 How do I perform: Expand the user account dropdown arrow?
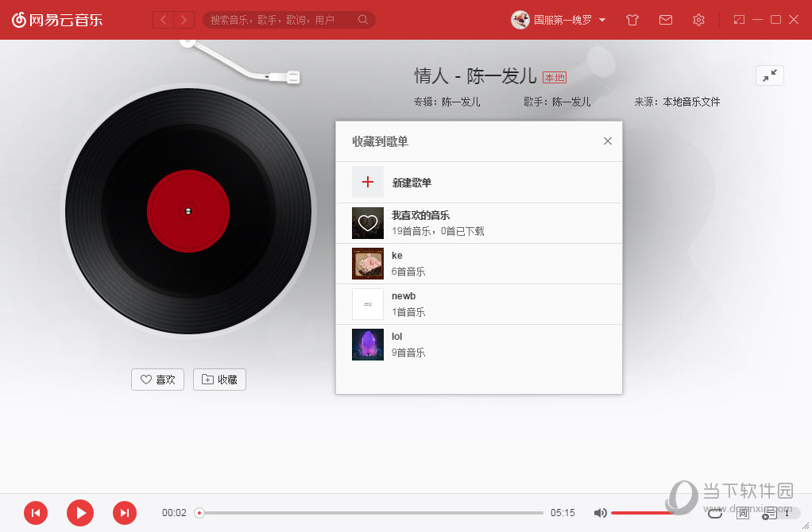pos(602,20)
